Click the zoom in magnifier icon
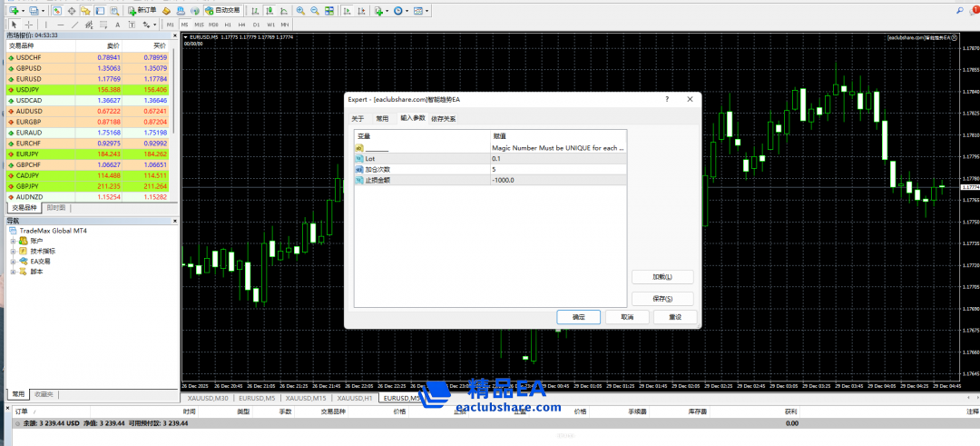Screen dimensions: 980x446 coord(300,10)
